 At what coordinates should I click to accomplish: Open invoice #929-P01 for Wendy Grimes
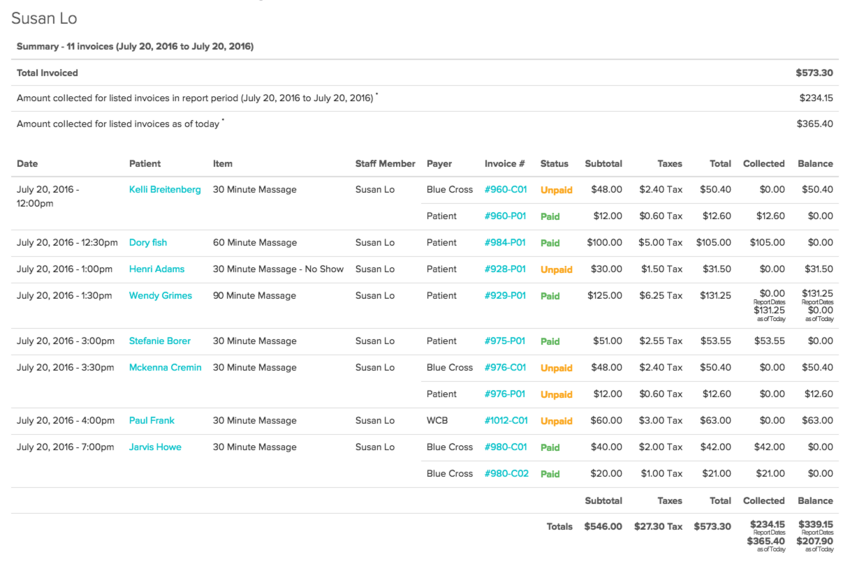tap(505, 295)
